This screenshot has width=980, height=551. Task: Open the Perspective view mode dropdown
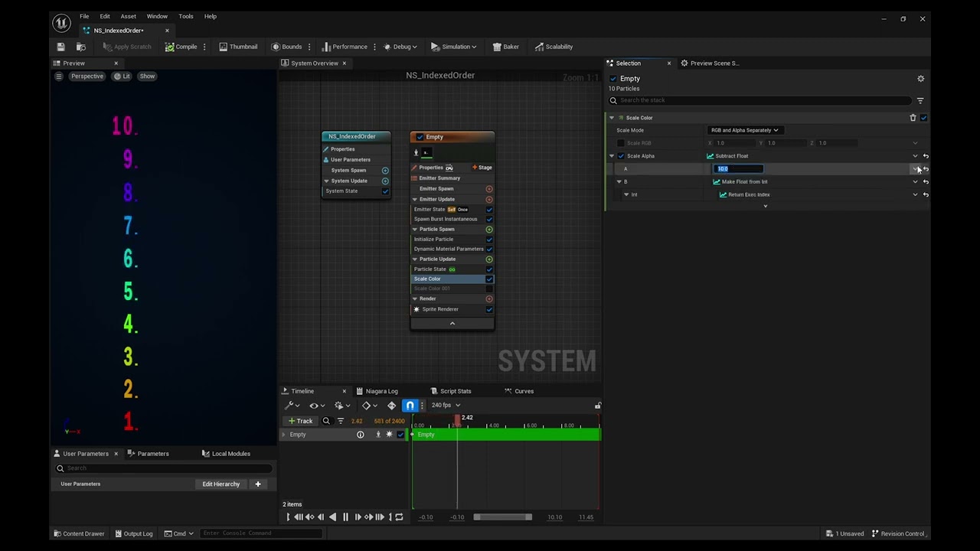pos(87,77)
